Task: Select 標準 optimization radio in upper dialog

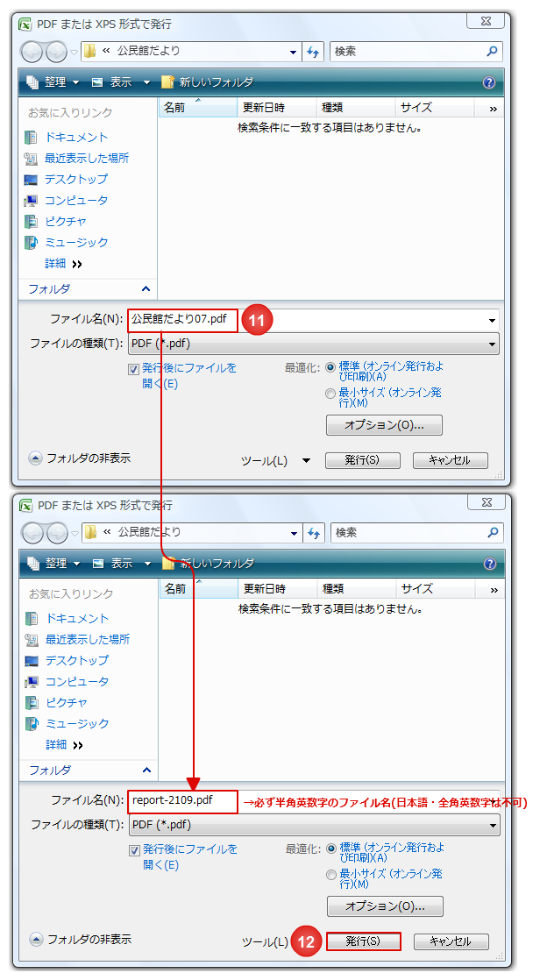Action: (x=330, y=367)
